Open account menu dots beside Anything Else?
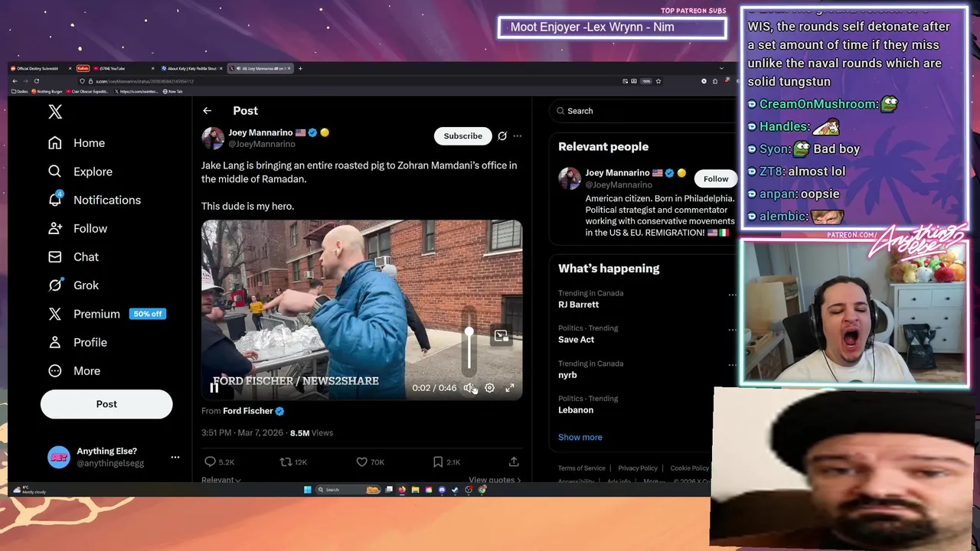 (x=175, y=457)
